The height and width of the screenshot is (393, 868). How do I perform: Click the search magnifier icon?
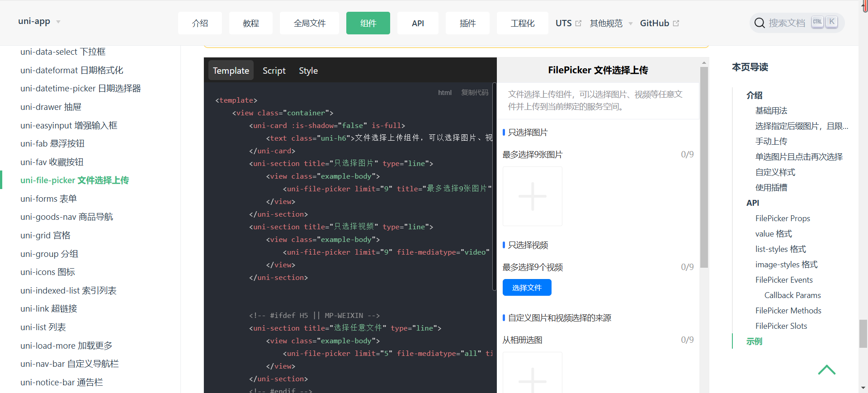[x=759, y=23]
